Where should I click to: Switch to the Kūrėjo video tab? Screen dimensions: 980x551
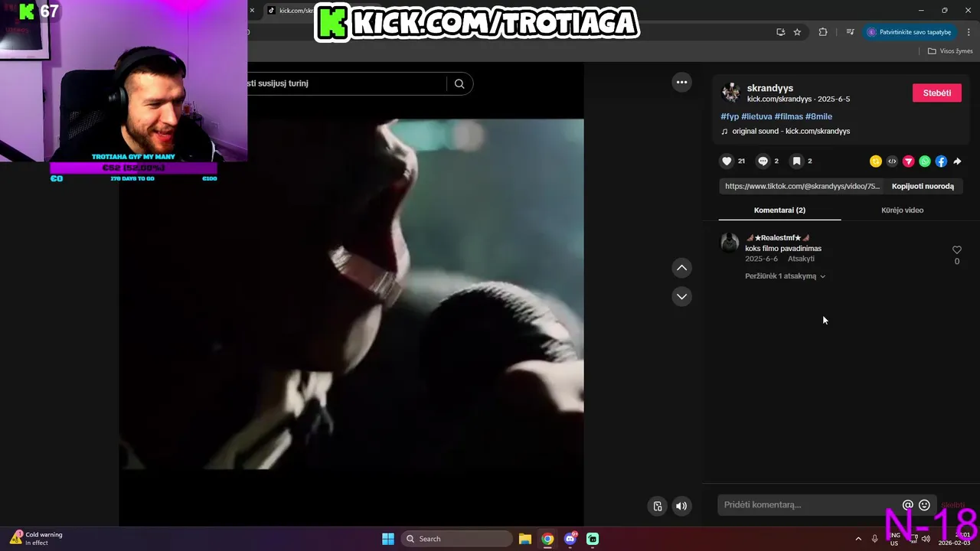pyautogui.click(x=902, y=210)
